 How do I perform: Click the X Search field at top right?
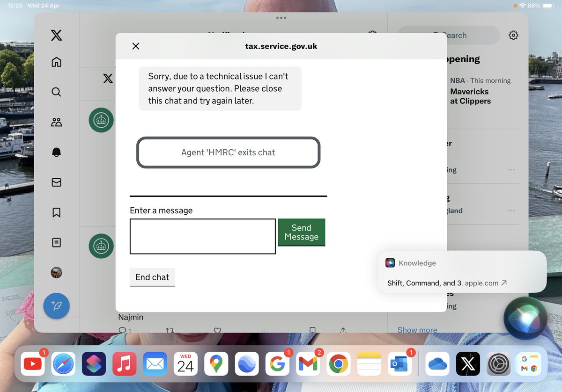(449, 36)
